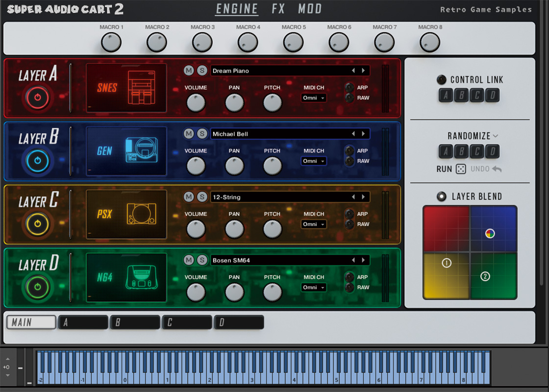The width and height of the screenshot is (549, 392).
Task: Solo Layer C with S button
Action: [202, 197]
